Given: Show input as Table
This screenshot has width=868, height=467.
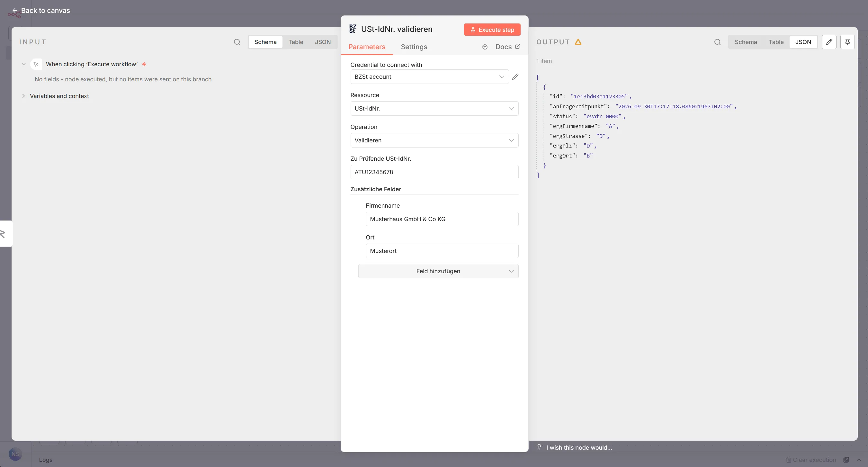Looking at the screenshot, I should (296, 42).
